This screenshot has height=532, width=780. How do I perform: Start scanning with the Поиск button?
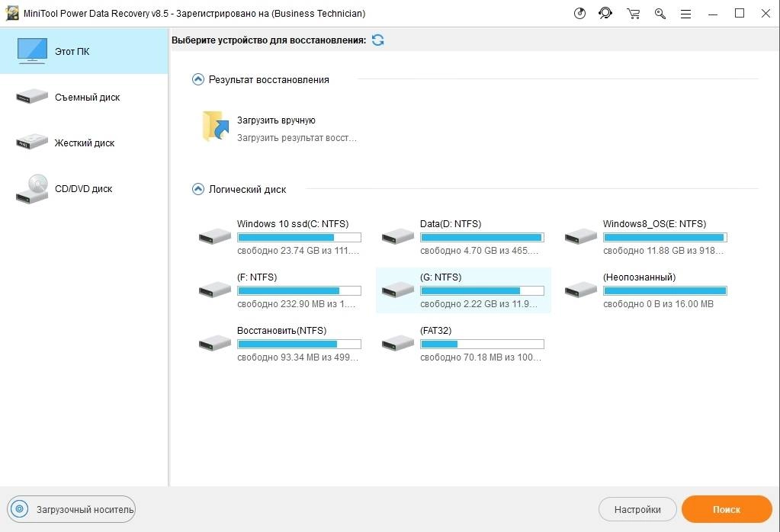pyautogui.click(x=727, y=509)
